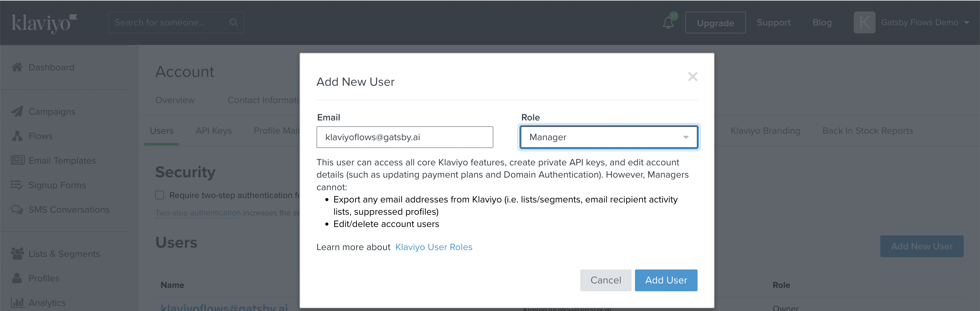Select the Back In Stock Reports tab
Viewport: 980px width, 311px height.
867,131
